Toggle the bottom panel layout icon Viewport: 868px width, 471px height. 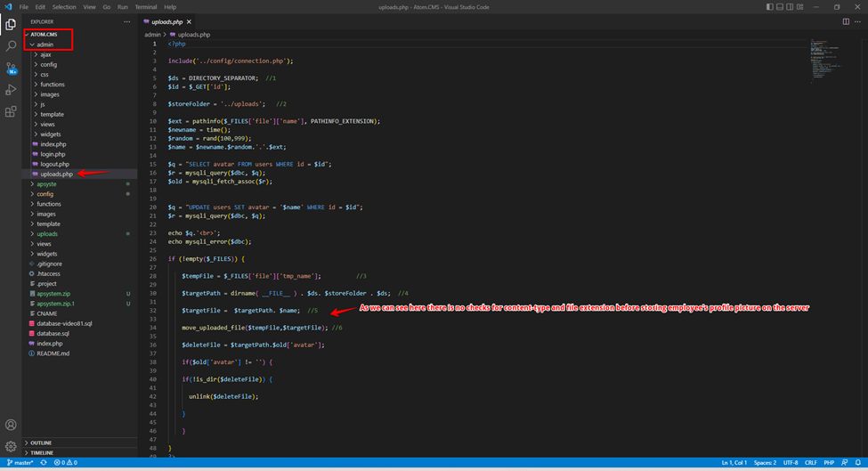[x=780, y=7]
